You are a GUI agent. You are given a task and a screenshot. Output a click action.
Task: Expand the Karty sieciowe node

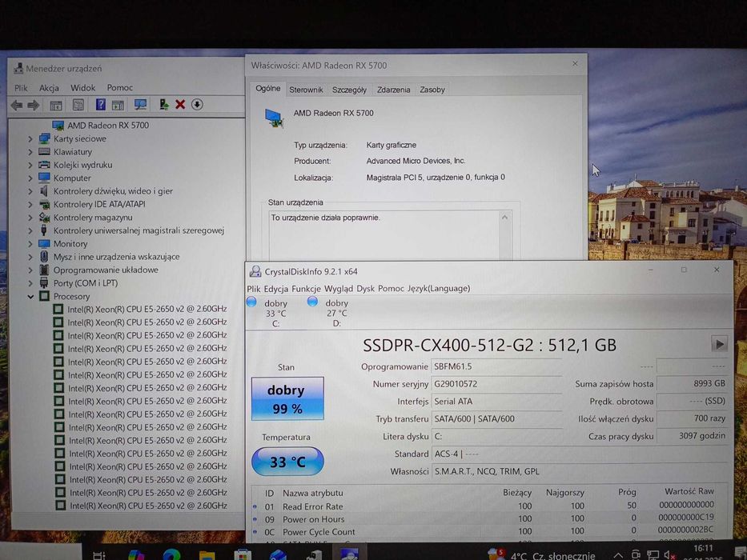click(x=30, y=139)
